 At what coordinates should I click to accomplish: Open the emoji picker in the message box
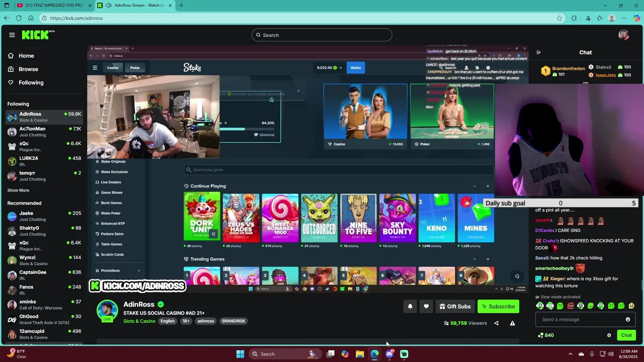pyautogui.click(x=627, y=319)
